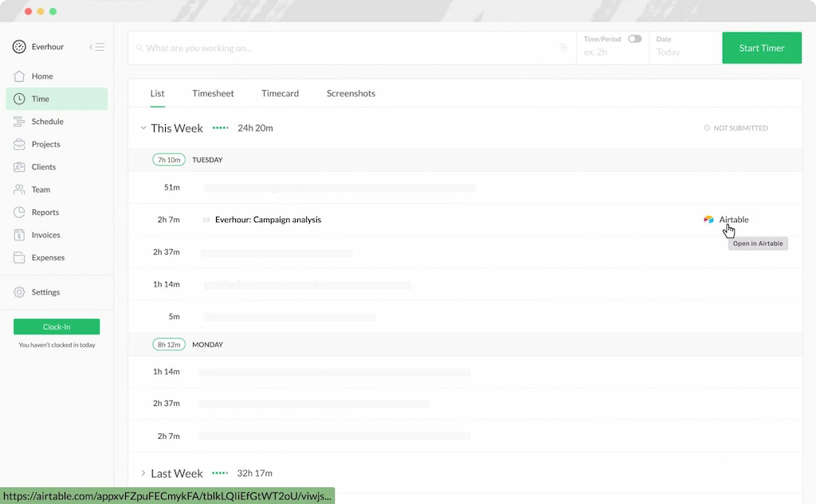Click the TUESDAY day header label
Image resolution: width=816 pixels, height=504 pixels.
(x=207, y=160)
